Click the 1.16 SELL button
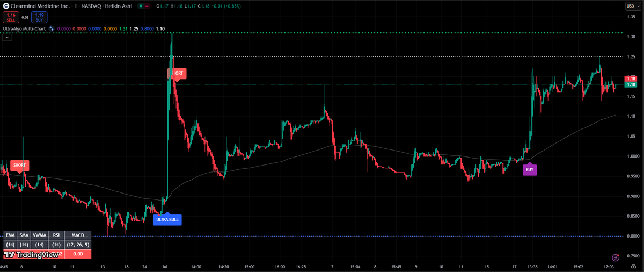644x272 pixels. [11, 17]
